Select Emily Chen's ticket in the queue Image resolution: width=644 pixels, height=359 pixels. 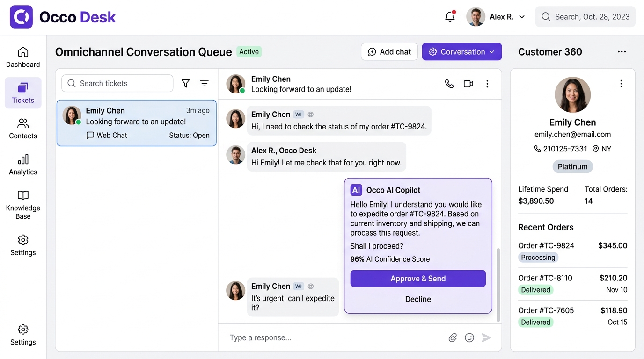[137, 123]
